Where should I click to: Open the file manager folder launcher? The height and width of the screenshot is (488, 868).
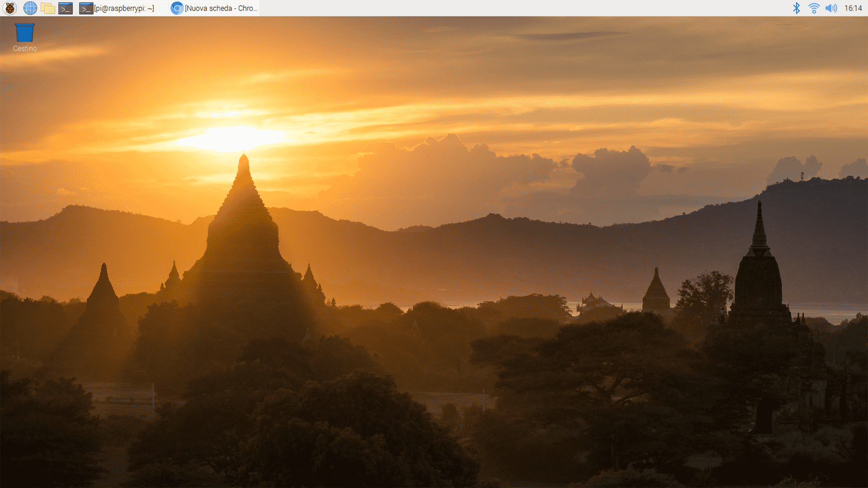[48, 8]
